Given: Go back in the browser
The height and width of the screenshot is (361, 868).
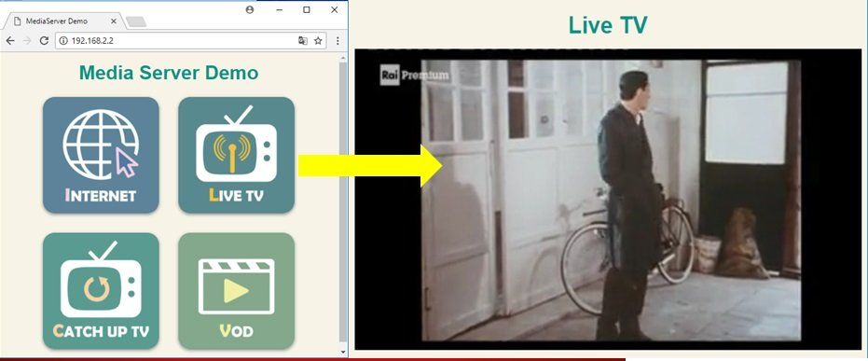Looking at the screenshot, I should pyautogui.click(x=10, y=40).
